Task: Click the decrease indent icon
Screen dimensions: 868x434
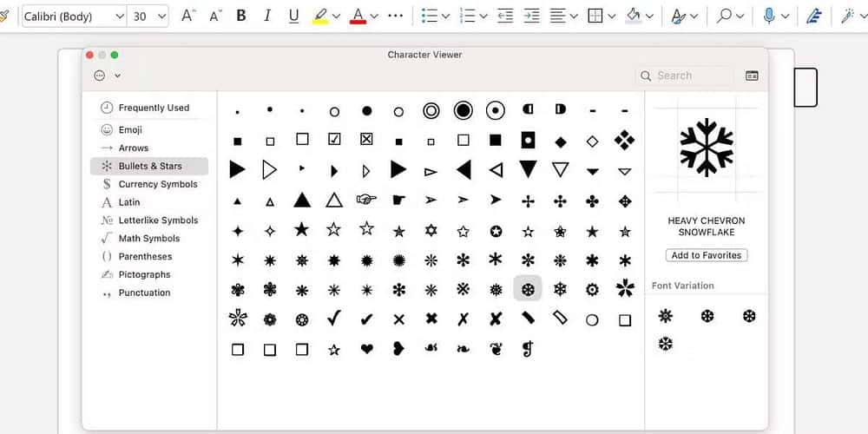Action: pos(504,16)
